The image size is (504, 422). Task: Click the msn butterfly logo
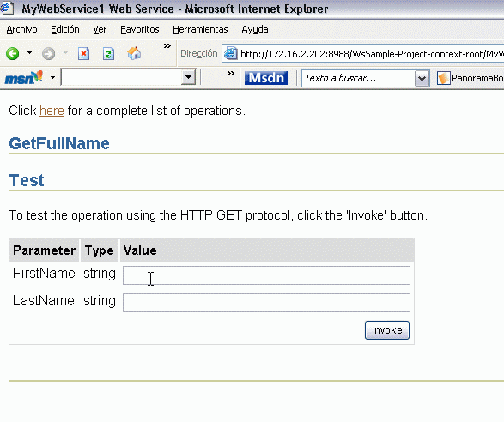[x=24, y=78]
